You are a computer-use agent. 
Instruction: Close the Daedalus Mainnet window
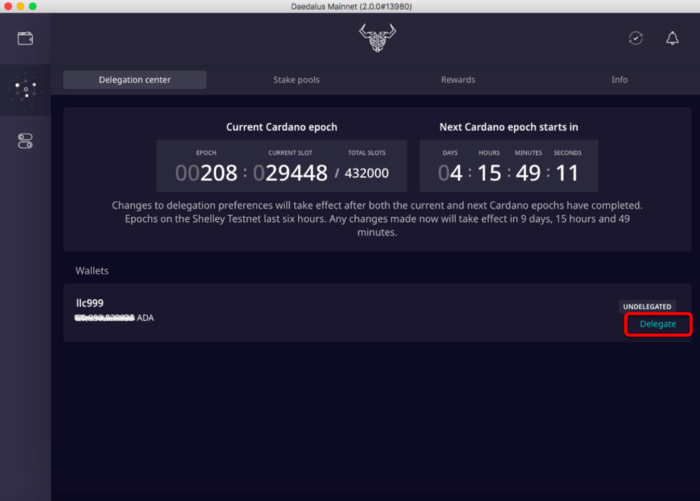pyautogui.click(x=8, y=6)
